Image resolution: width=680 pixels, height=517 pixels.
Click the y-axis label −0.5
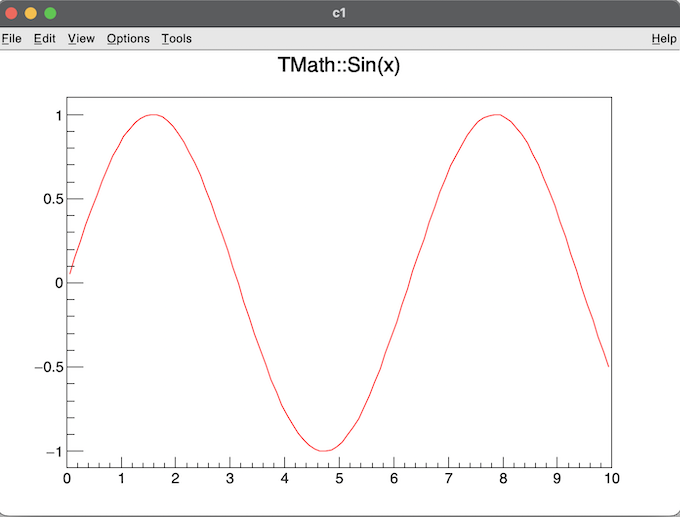click(x=49, y=367)
